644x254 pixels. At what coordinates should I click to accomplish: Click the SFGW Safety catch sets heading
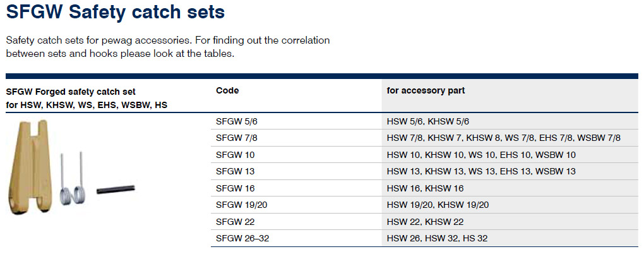coord(115,12)
